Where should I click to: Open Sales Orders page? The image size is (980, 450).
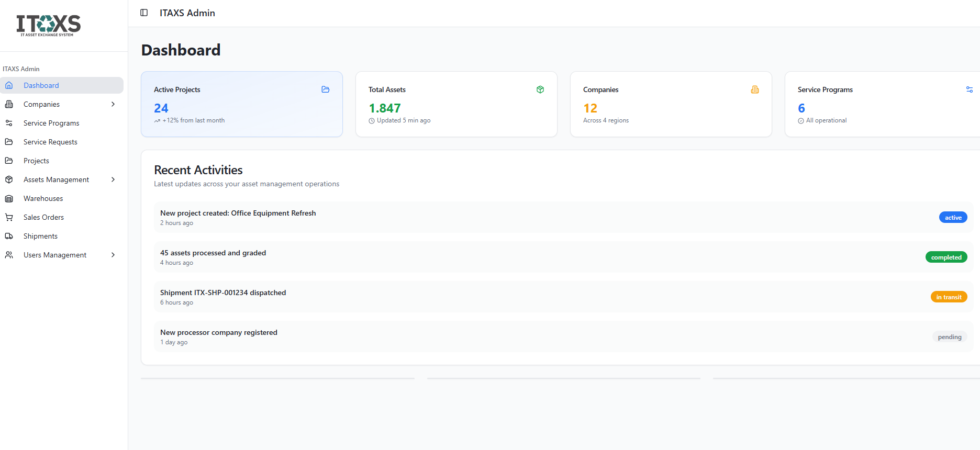pos(62,217)
